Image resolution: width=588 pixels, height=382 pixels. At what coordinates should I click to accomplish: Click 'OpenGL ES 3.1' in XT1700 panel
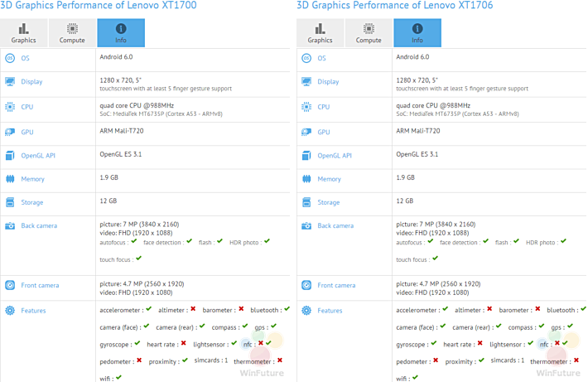click(121, 154)
